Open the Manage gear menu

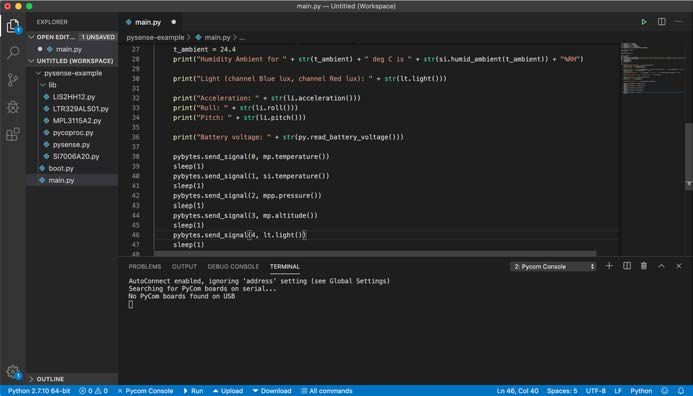pos(13,372)
